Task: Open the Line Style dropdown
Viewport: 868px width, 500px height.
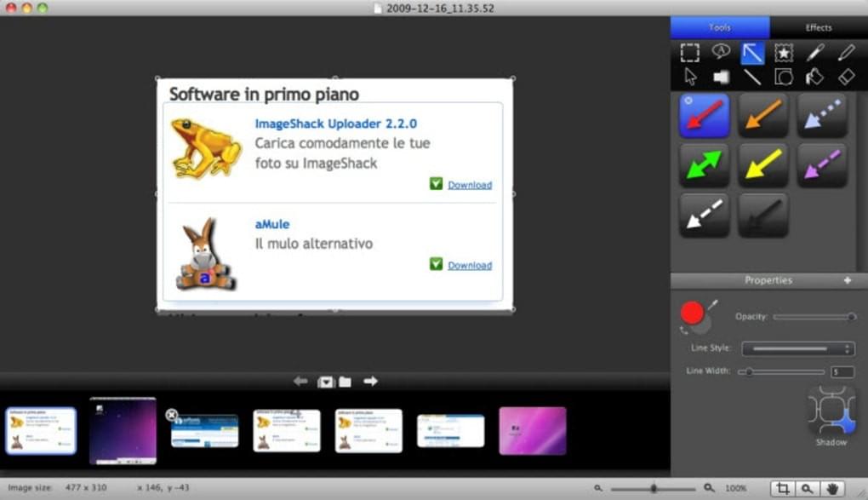Action: point(797,348)
